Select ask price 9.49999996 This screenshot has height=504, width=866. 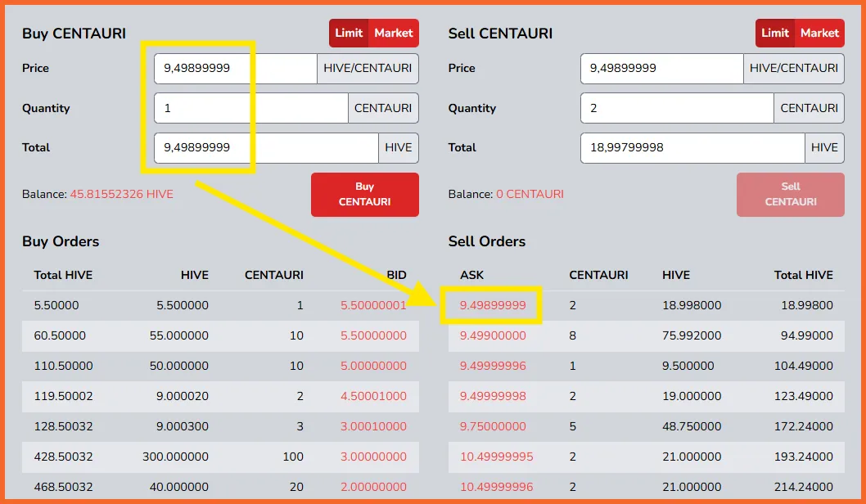click(x=493, y=366)
